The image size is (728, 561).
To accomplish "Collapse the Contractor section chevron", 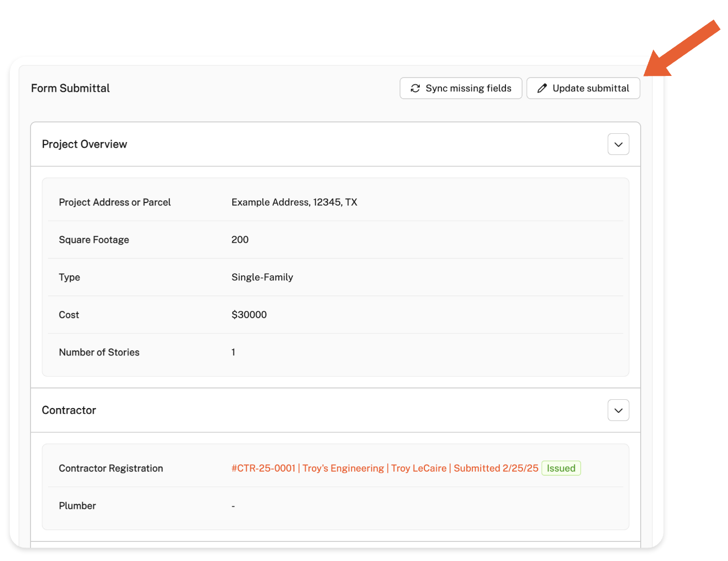I will pyautogui.click(x=618, y=410).
